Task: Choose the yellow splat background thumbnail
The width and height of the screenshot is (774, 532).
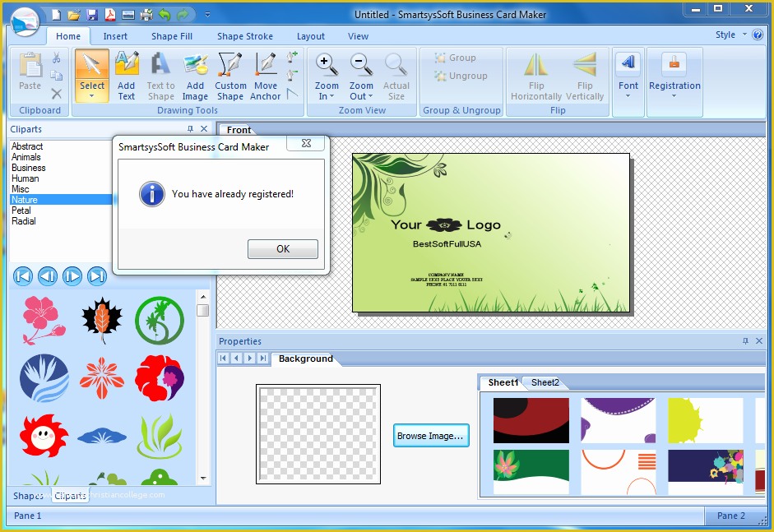Action: pyautogui.click(x=706, y=420)
